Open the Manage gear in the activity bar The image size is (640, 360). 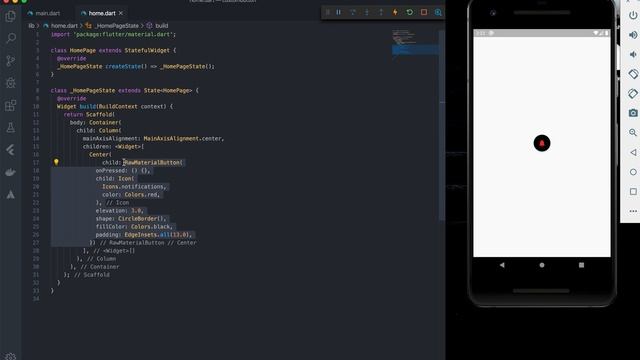[x=11, y=356]
